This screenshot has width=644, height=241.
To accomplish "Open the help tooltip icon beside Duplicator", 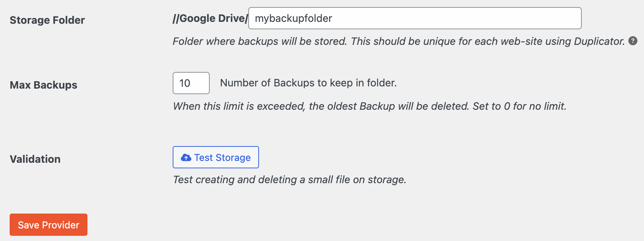I will tap(633, 41).
